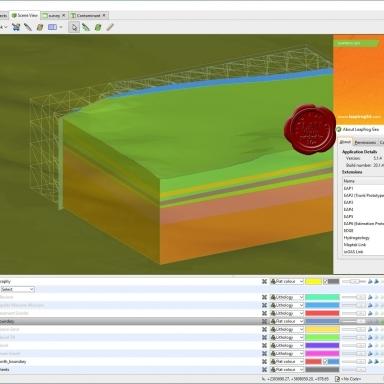The image size is (384, 384).
Task: Select Hydrogeology in the Extensions list
Action: [x=356, y=238]
